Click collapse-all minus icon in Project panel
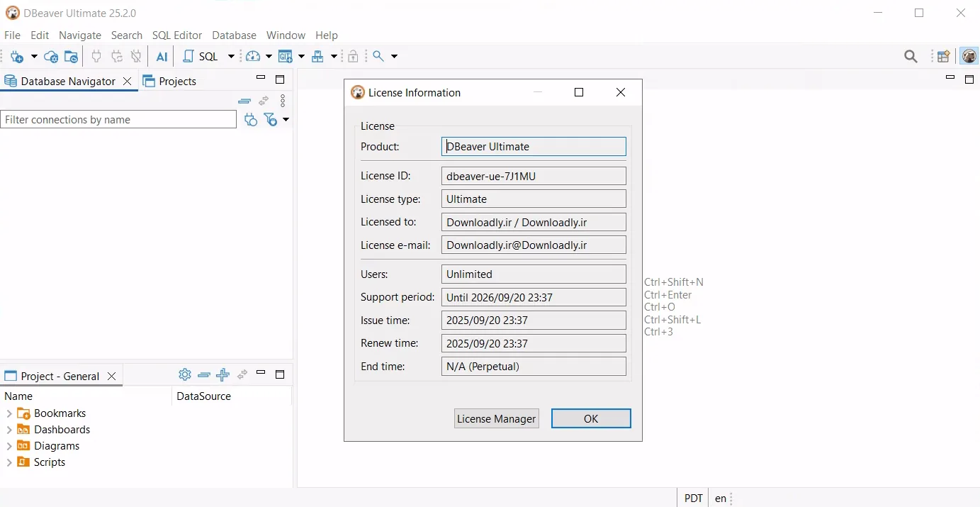 click(204, 374)
